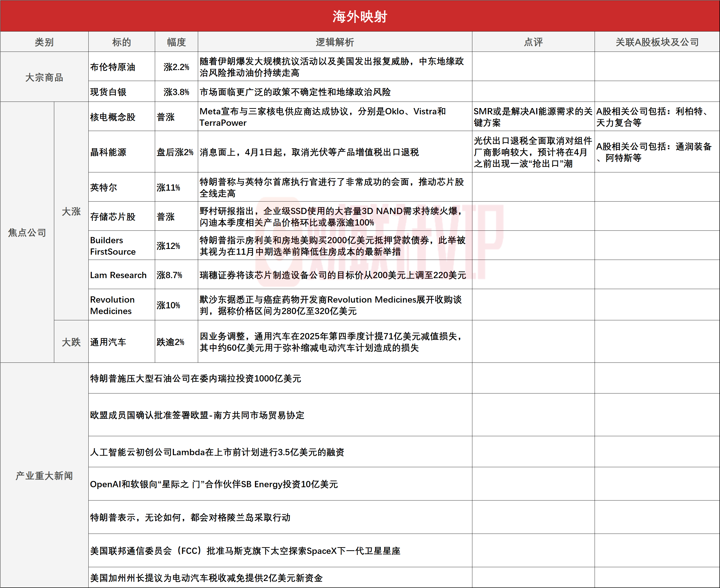720x588 pixels.
Task: Click the 标的 column header
Action: [121, 42]
